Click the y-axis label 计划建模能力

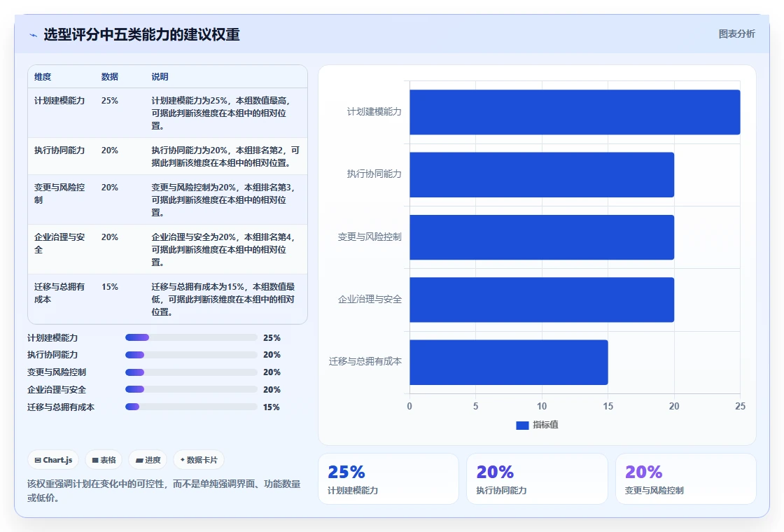coord(374,111)
